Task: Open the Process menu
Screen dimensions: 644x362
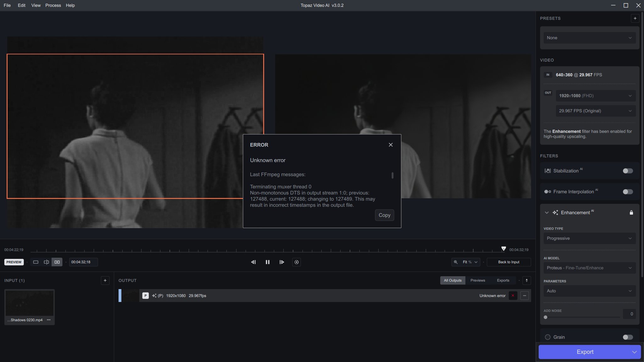Action: (53, 5)
